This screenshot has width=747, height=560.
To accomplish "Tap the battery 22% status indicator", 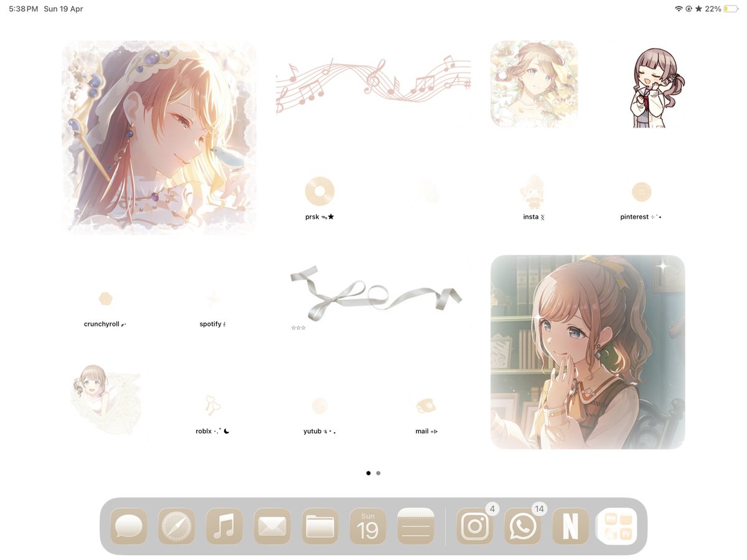I will (x=721, y=9).
